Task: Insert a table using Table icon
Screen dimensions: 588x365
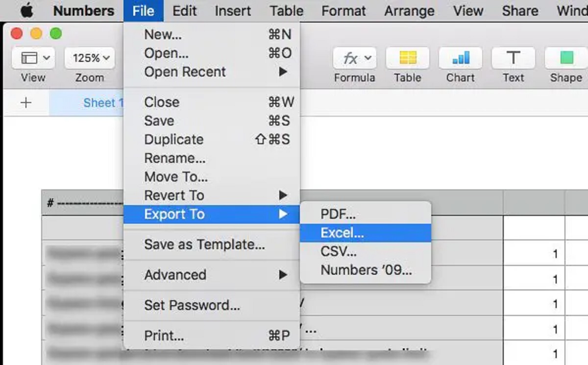Action: [x=408, y=59]
